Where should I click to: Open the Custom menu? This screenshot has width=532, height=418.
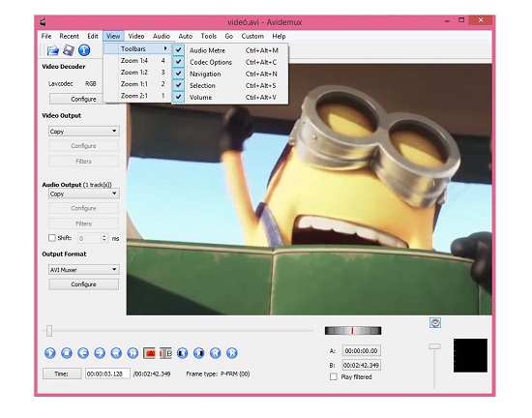(x=252, y=36)
